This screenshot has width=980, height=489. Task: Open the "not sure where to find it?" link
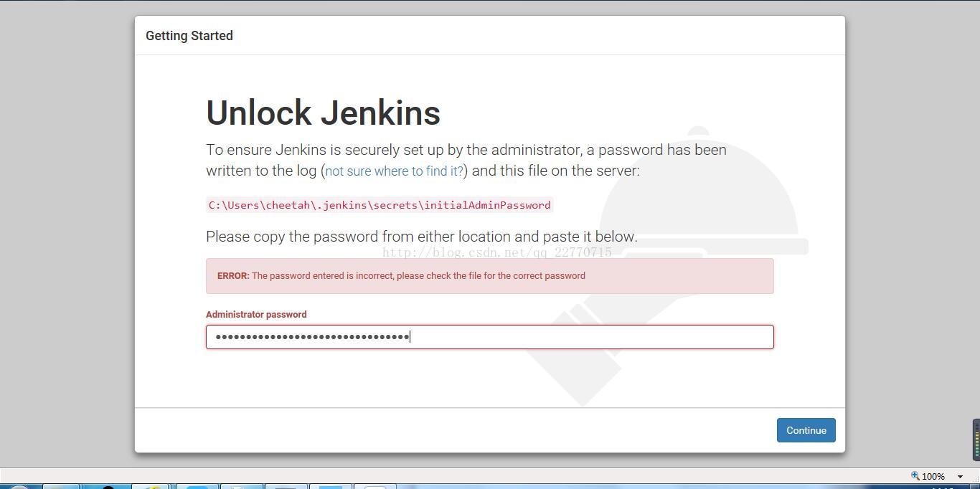coord(395,171)
